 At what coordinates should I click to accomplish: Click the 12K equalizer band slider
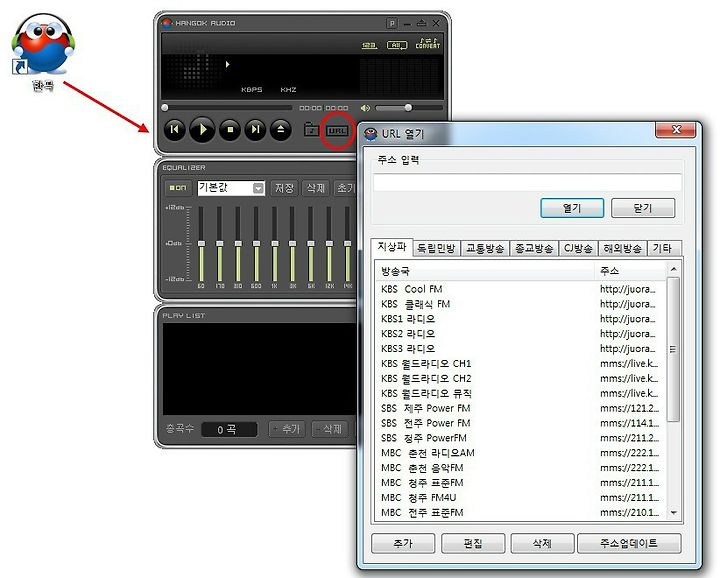click(329, 244)
